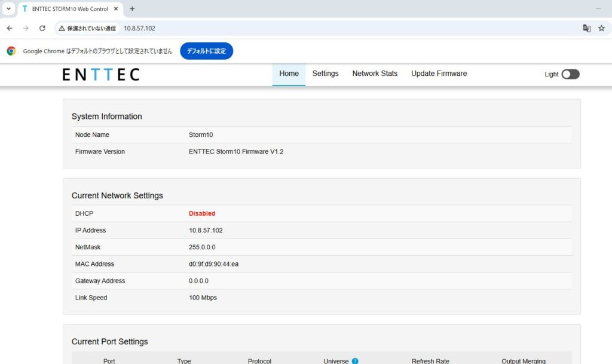Click the Gateway Address value 0.0.0.0

coord(198,280)
